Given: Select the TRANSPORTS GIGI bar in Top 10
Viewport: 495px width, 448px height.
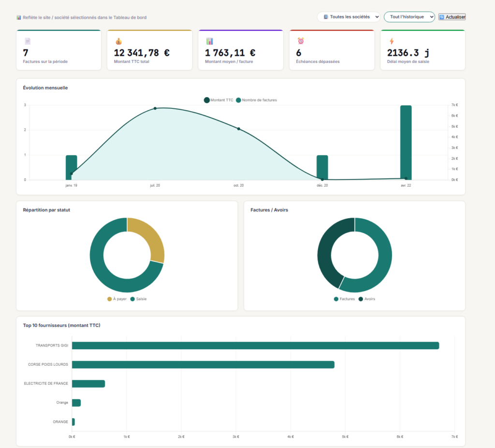Looking at the screenshot, I should point(255,345).
